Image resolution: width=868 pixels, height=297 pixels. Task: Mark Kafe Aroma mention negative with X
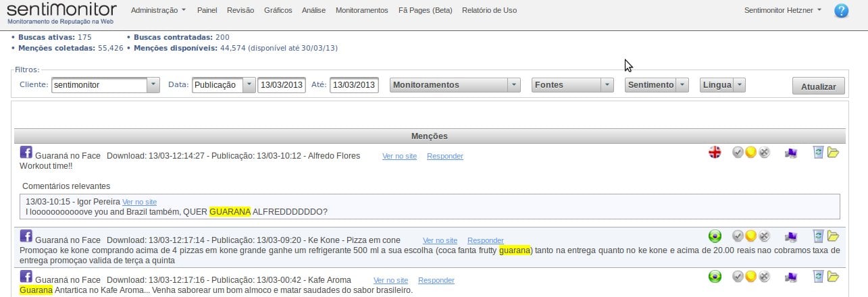tap(764, 277)
